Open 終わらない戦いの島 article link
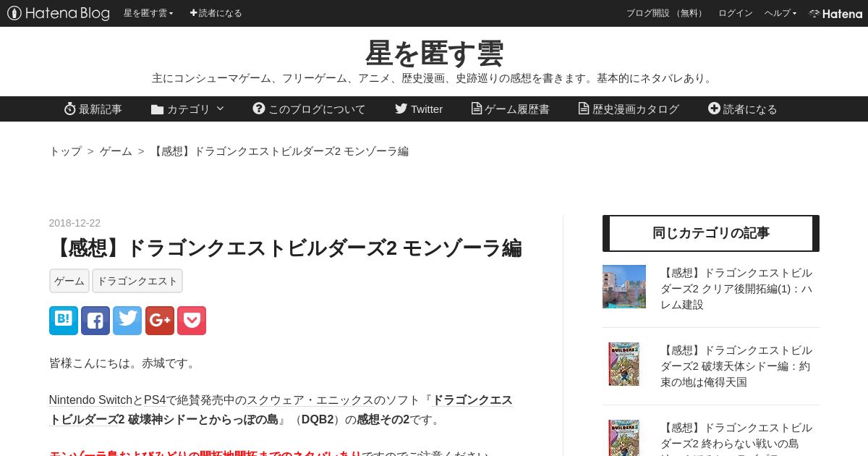The width and height of the screenshot is (868, 456). (x=736, y=438)
